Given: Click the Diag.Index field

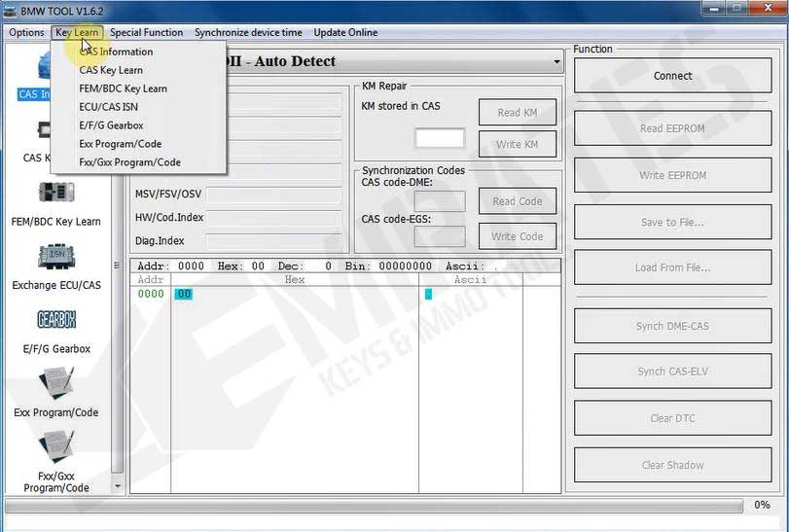Looking at the screenshot, I should coord(274,241).
